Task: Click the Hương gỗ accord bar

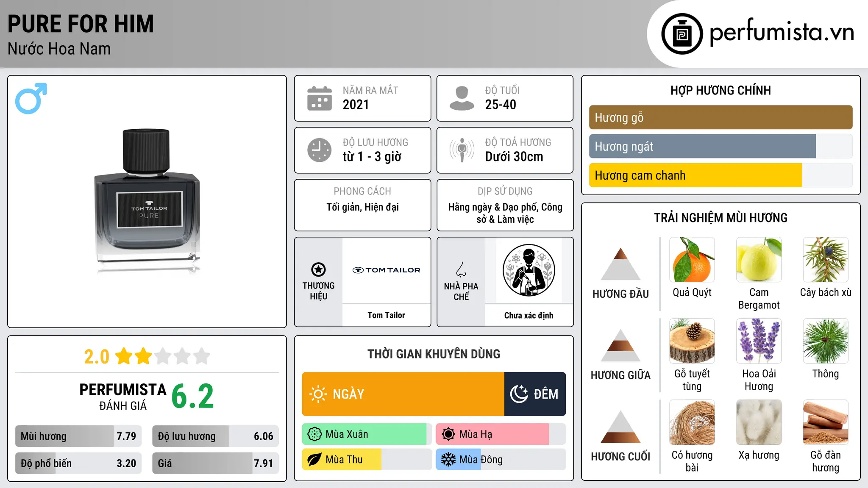Action: click(x=721, y=117)
